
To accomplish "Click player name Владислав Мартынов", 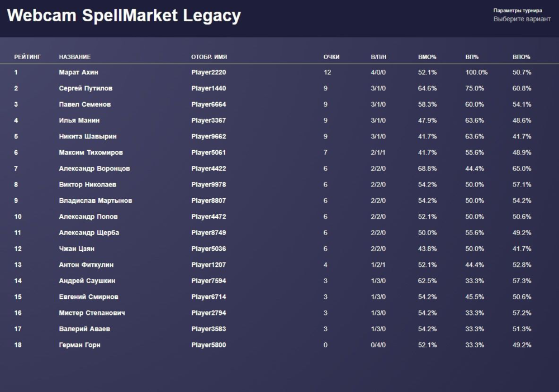I will point(96,200).
